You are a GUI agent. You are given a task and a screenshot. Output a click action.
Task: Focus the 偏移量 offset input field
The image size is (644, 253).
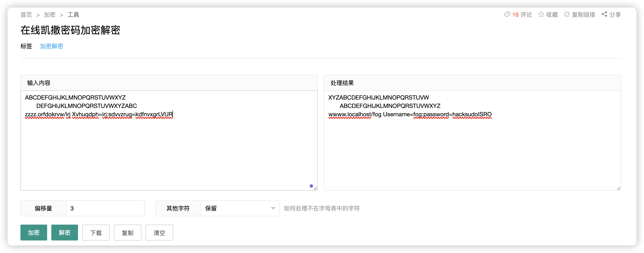click(x=105, y=208)
